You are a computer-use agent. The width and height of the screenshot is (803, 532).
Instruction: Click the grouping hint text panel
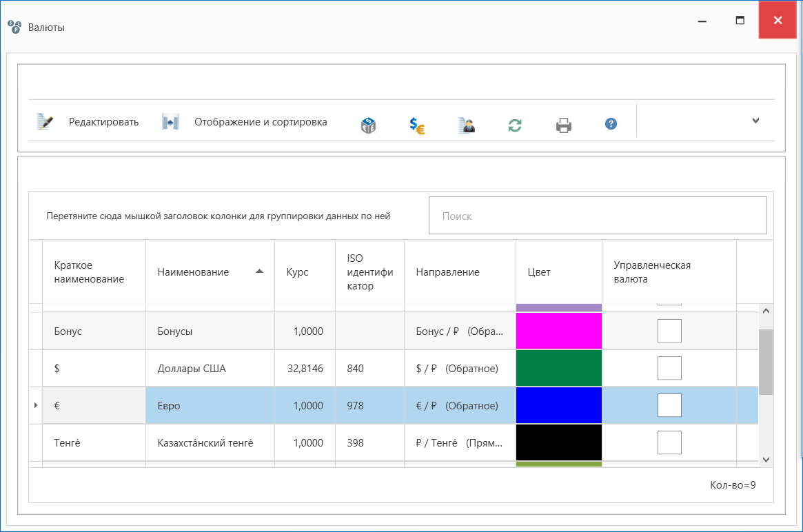coord(218,216)
